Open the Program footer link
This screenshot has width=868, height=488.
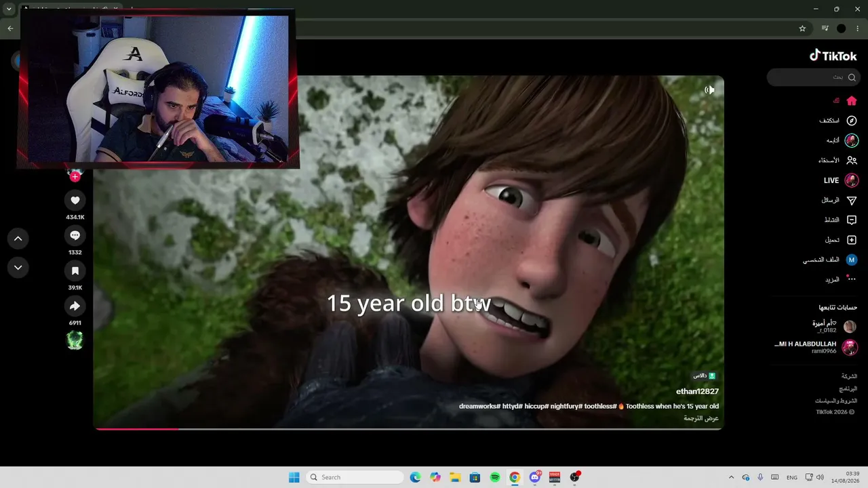coord(848,389)
